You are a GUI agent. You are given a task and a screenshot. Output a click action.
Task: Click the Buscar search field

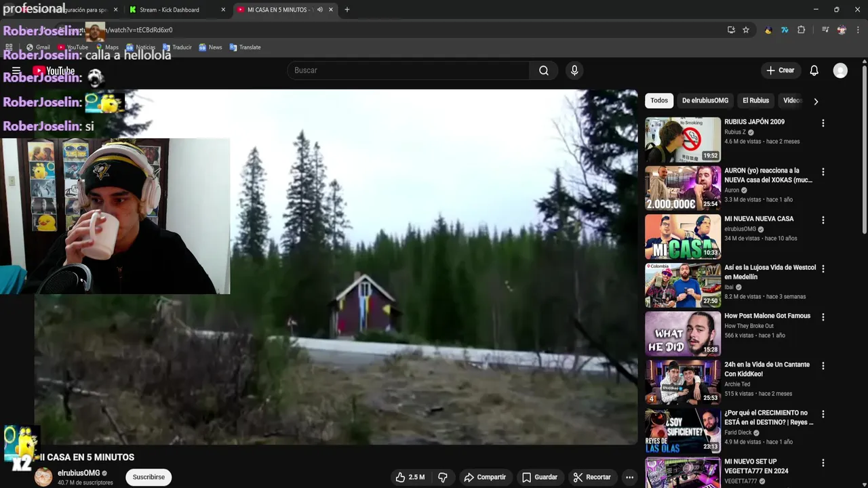click(x=409, y=70)
